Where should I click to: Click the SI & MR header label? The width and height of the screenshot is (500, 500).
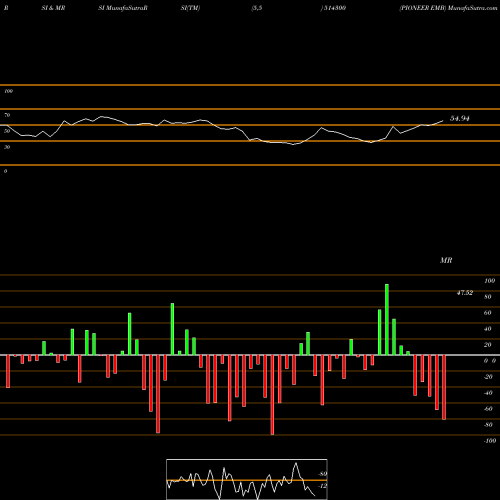click(x=53, y=8)
